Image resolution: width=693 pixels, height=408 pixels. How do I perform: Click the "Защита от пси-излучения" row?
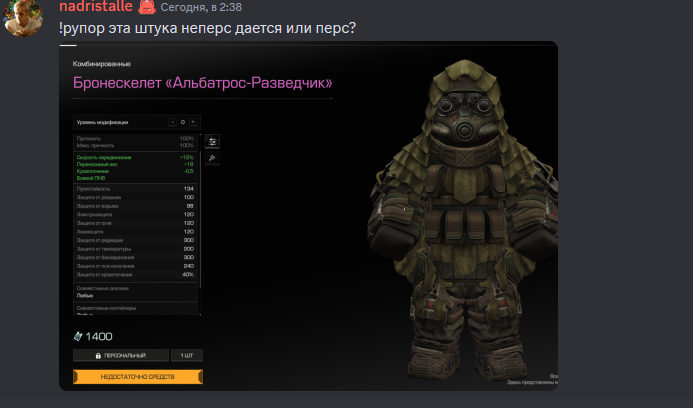point(135,266)
